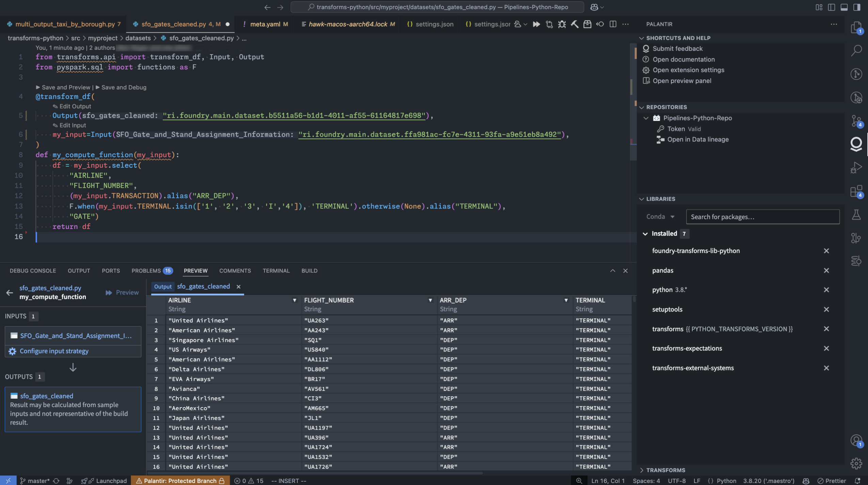868x485 pixels.
Task: Open the Terminal panel tab
Action: click(276, 271)
